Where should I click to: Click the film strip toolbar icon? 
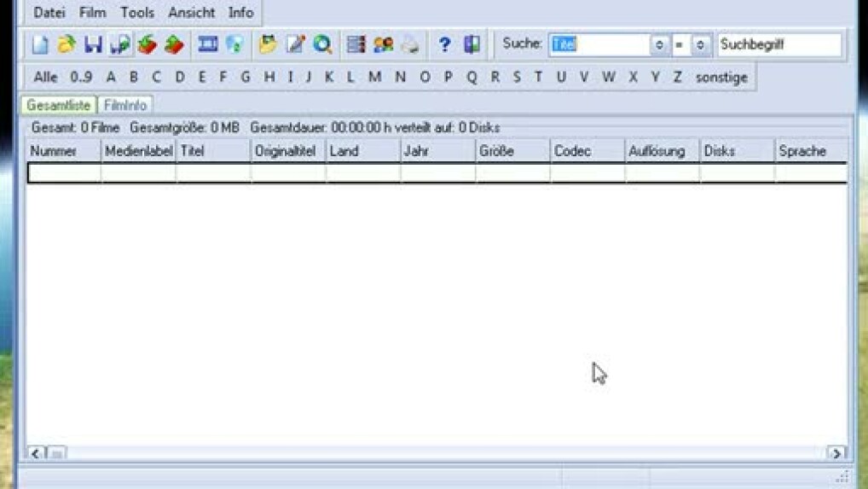[x=207, y=44]
